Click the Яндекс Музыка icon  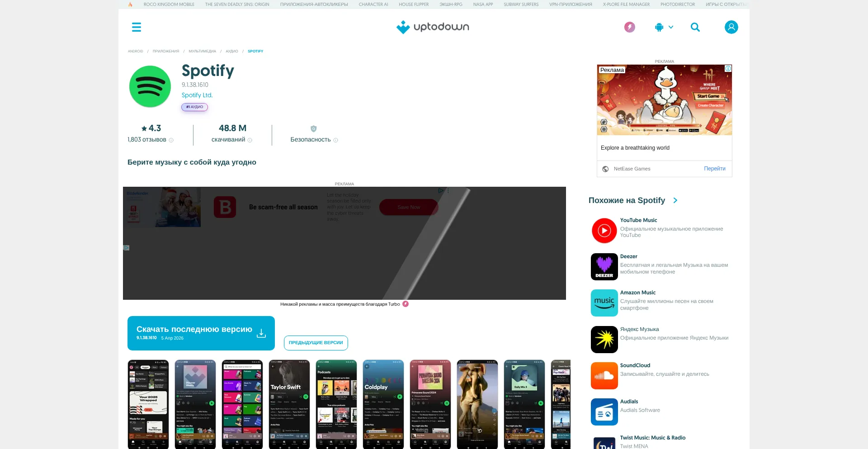point(604,340)
